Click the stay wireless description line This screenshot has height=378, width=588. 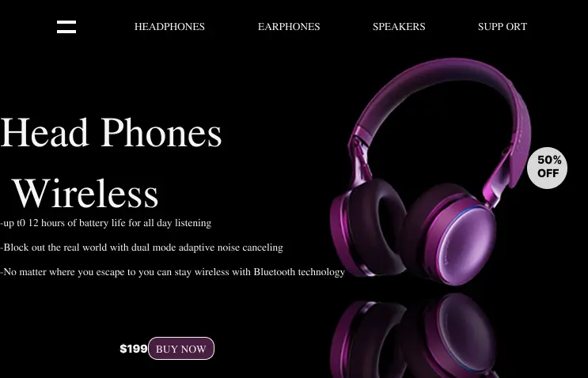click(x=173, y=271)
